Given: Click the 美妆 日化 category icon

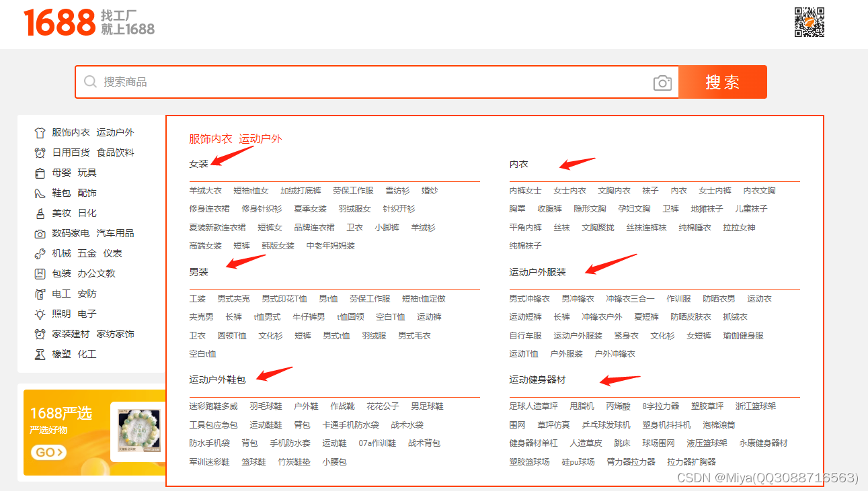Looking at the screenshot, I should pyautogui.click(x=39, y=213).
